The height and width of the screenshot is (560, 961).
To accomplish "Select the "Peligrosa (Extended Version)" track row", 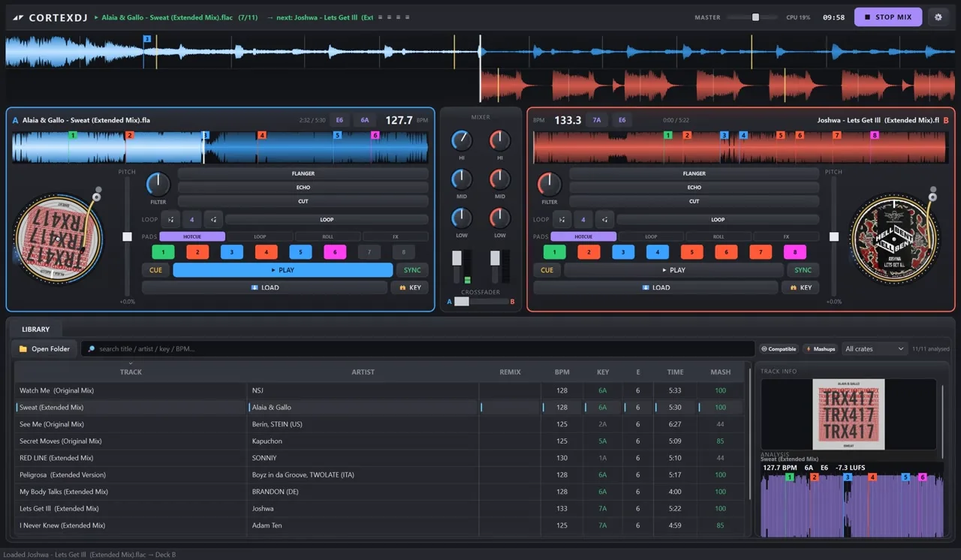I will click(379, 474).
